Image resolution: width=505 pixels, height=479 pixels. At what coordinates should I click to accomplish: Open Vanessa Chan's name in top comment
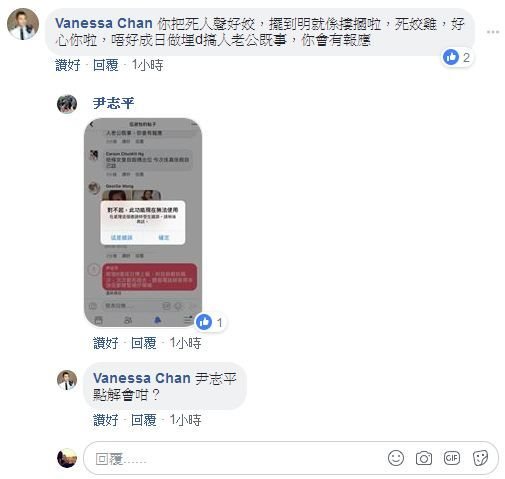[x=104, y=23]
